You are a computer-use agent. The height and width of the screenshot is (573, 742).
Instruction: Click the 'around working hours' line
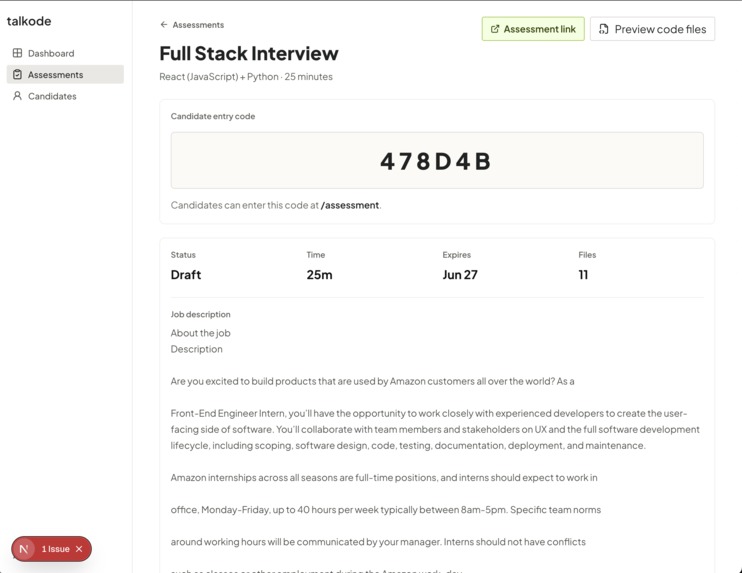378,542
